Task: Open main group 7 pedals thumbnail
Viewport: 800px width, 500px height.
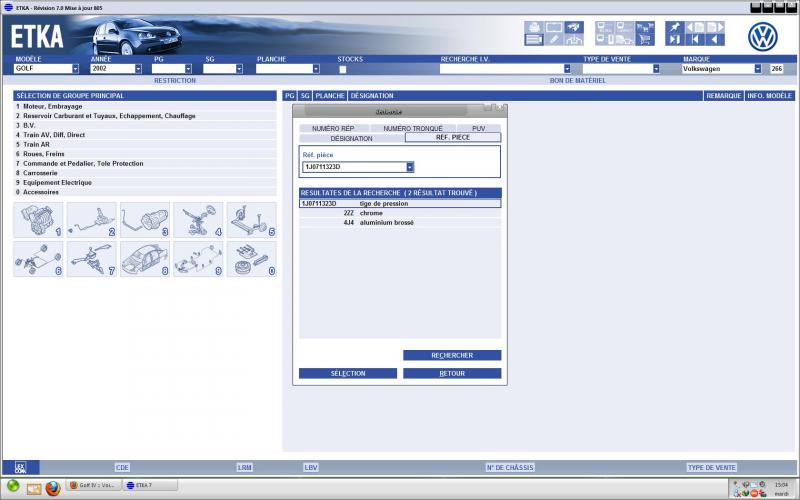Action: 91,259
